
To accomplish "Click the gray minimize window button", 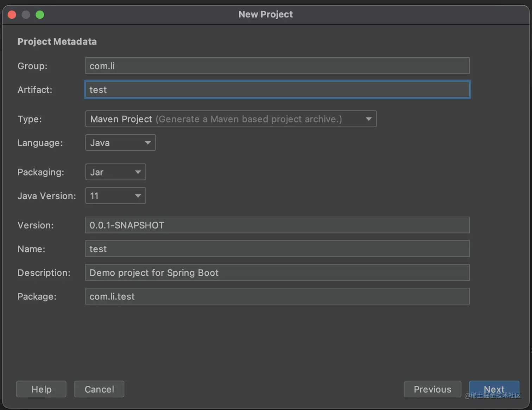I will point(26,14).
